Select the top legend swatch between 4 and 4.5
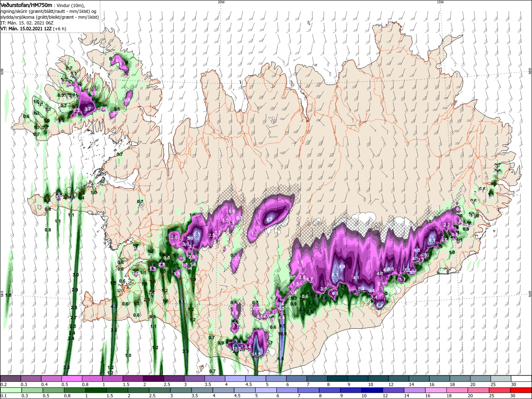This screenshot has height=399, width=532. click(235, 378)
